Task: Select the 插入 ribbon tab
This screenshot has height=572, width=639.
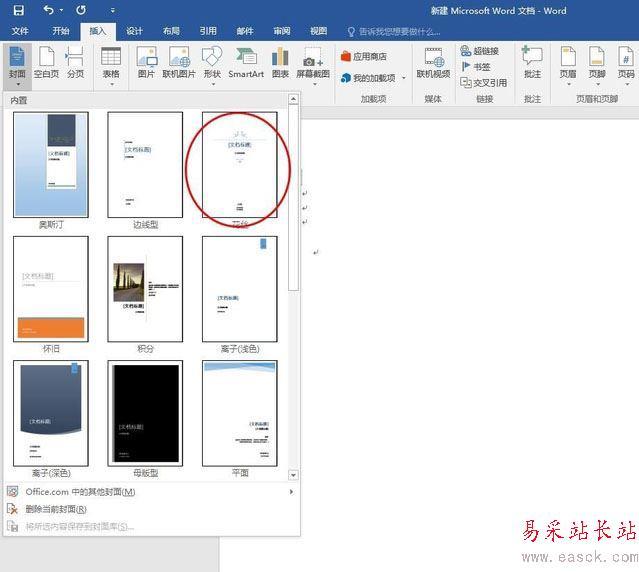Action: click(98, 31)
